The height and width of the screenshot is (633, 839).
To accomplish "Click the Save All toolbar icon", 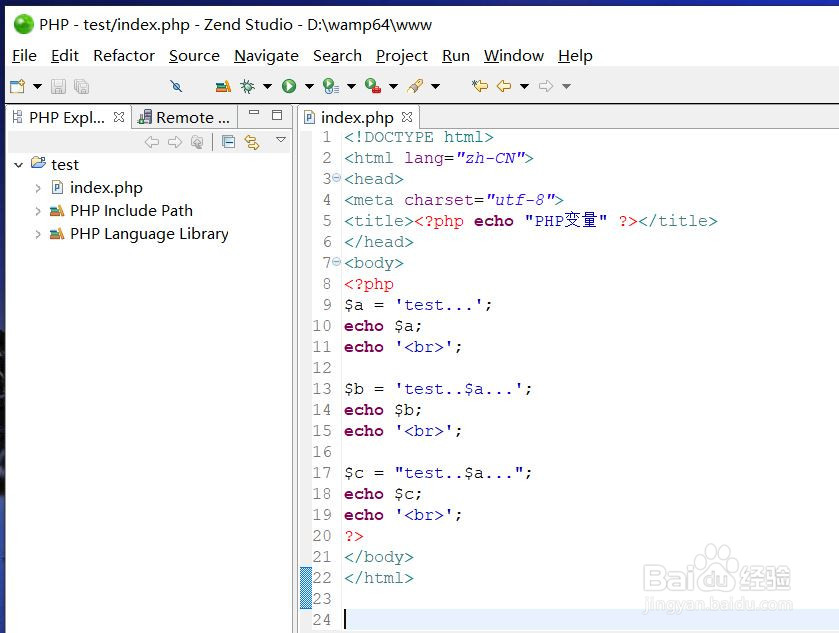I will 81,86.
